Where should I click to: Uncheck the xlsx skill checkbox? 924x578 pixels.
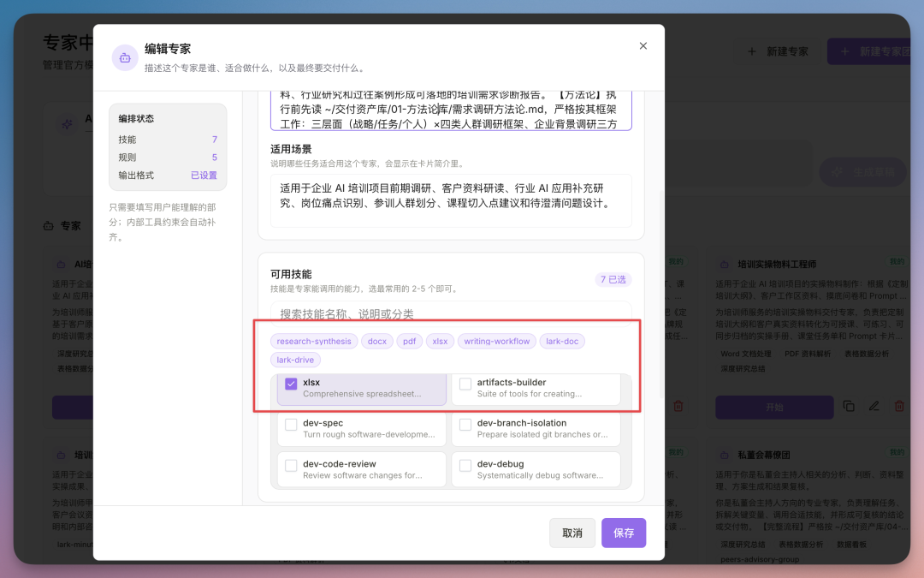pos(291,384)
